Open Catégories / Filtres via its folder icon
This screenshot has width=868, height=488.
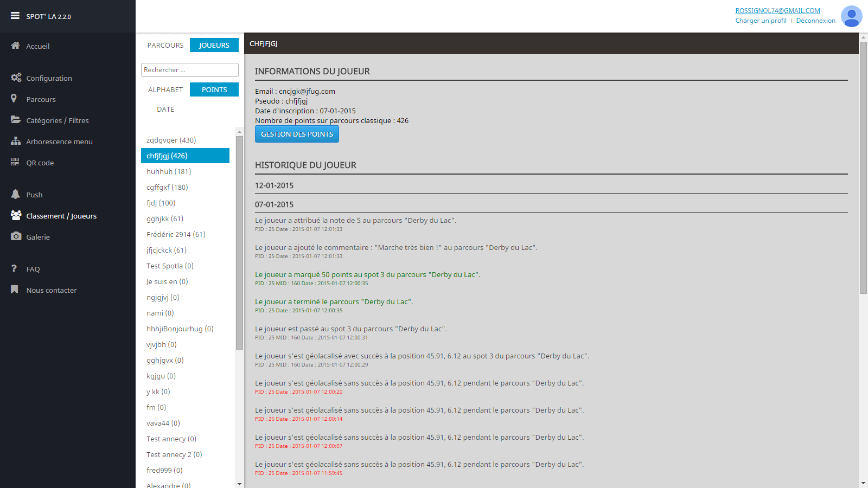[x=15, y=120]
